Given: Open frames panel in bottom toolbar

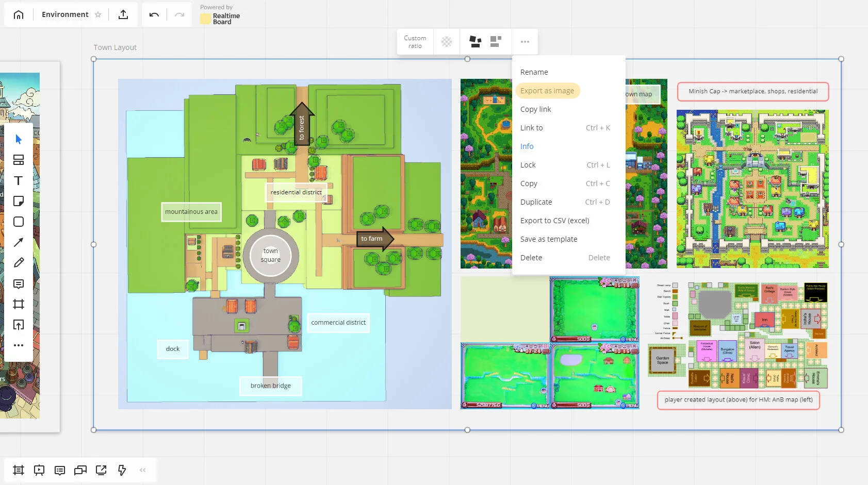Looking at the screenshot, I should point(19,470).
